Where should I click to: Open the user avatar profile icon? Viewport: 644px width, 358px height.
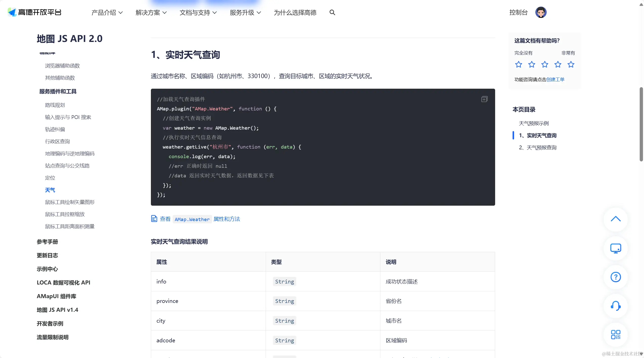[x=541, y=12]
